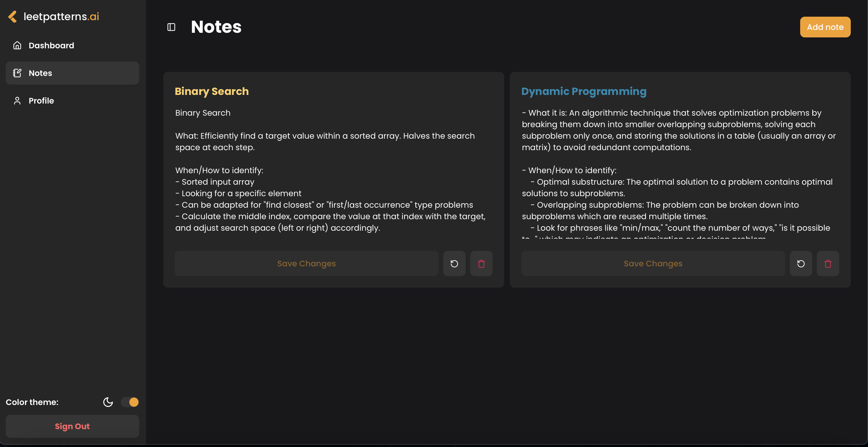Viewport: 868px width, 447px height.
Task: Open the Profile page
Action: point(72,101)
